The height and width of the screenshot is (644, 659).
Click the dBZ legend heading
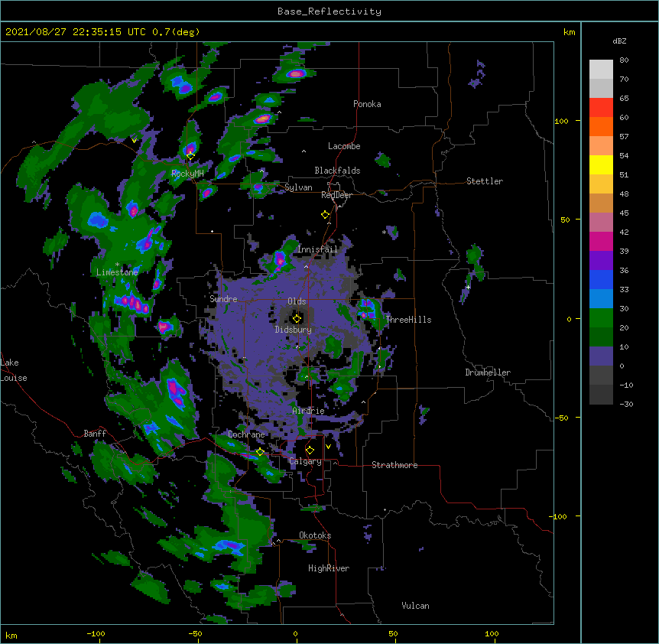tap(619, 41)
